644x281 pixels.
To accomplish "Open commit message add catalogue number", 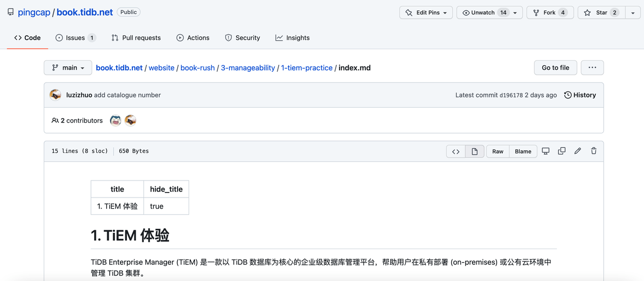I will 127,95.
